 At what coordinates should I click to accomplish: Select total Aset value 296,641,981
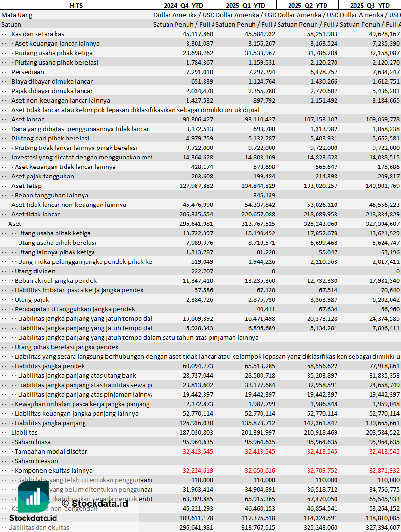(x=196, y=224)
